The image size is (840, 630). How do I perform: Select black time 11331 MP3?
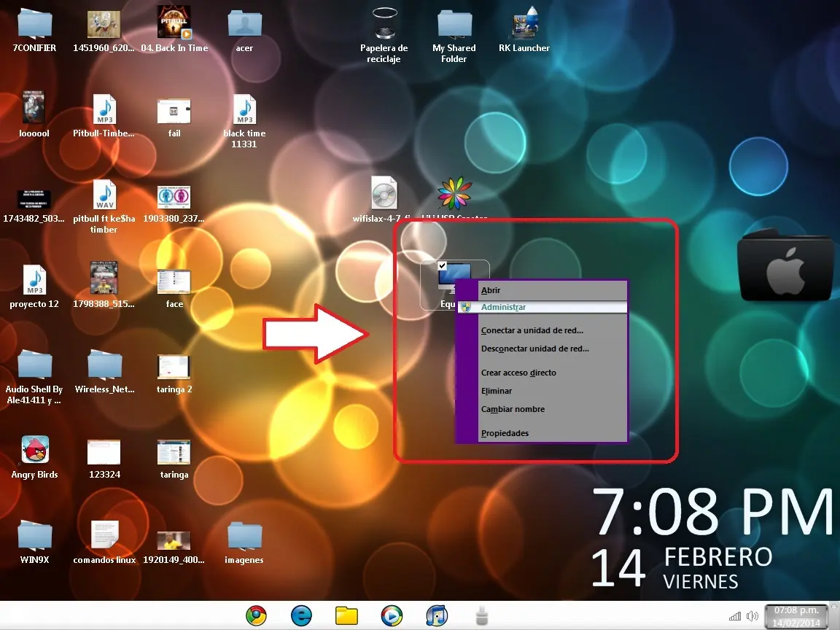pyautogui.click(x=244, y=109)
